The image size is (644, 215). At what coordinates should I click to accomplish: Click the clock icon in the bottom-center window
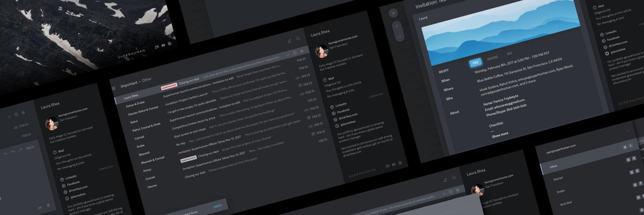coord(451,192)
